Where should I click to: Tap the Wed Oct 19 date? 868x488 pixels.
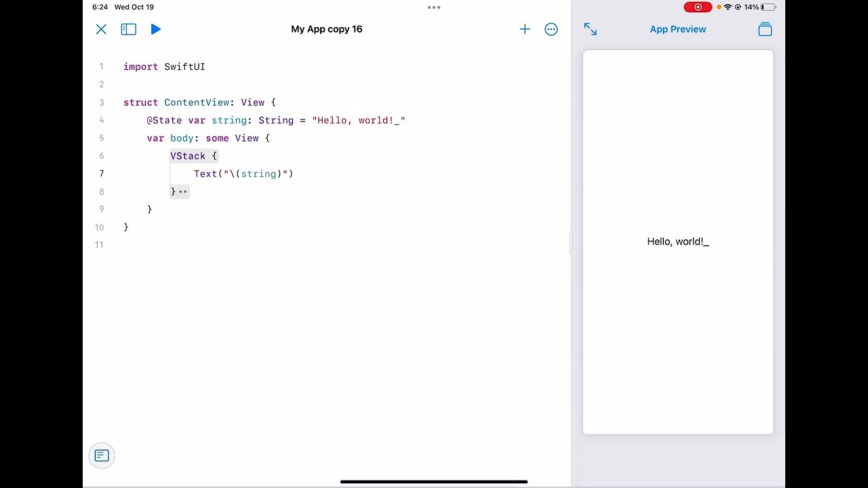pos(134,7)
